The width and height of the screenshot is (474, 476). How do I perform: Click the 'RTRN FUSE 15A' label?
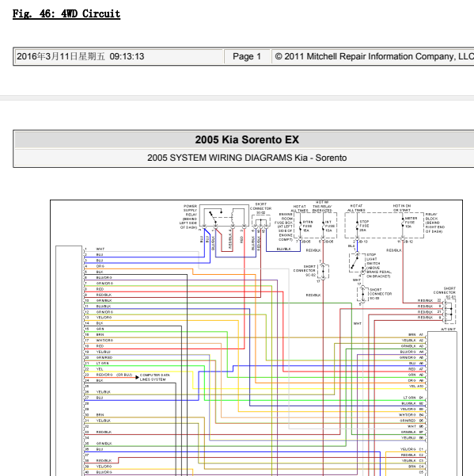click(307, 227)
